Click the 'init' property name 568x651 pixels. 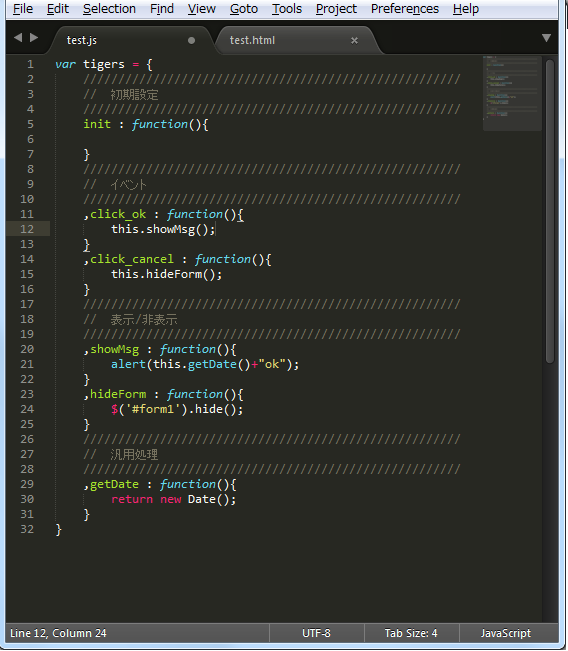point(97,124)
